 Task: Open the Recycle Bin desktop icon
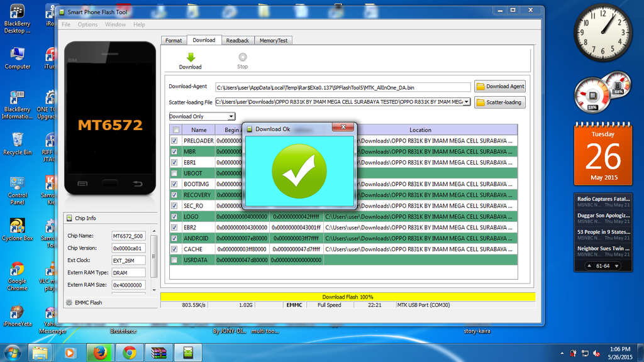17,140
